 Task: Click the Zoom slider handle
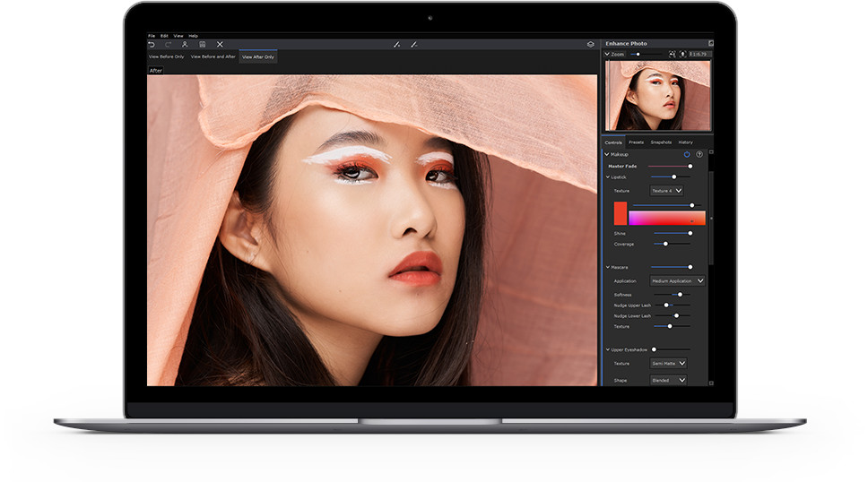pos(638,55)
